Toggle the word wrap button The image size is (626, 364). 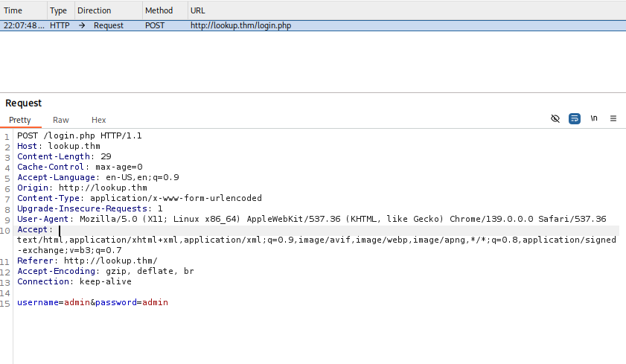pos(575,118)
